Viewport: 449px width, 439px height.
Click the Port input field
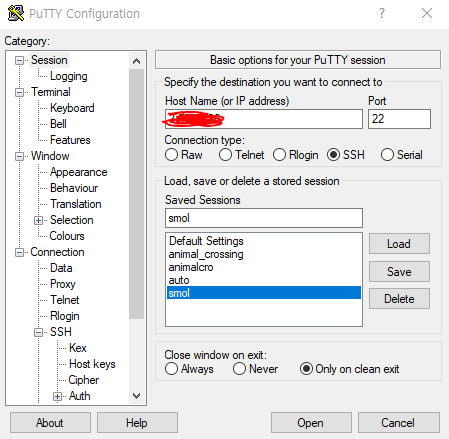pyautogui.click(x=399, y=119)
